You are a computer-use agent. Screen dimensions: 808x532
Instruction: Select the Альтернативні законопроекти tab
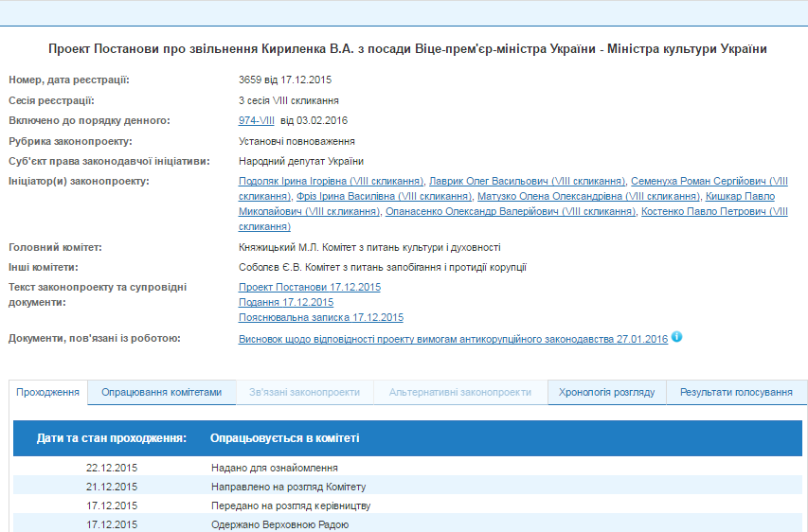(459, 392)
